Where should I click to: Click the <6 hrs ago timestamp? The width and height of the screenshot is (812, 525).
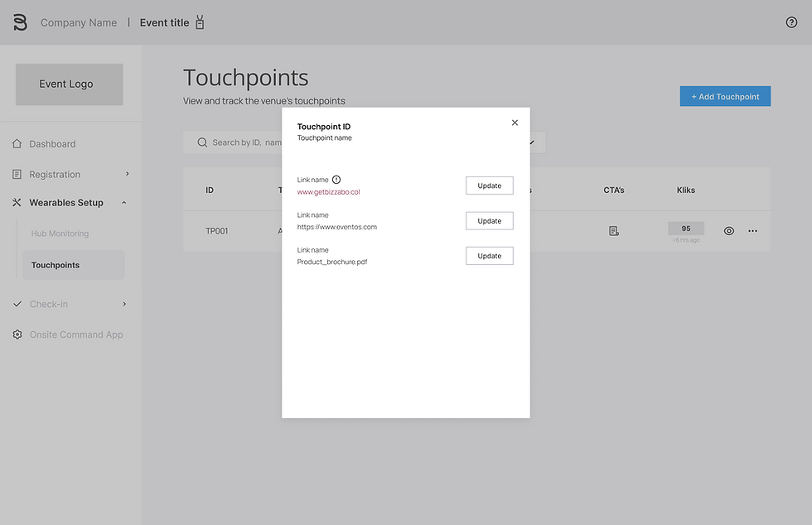pos(686,240)
